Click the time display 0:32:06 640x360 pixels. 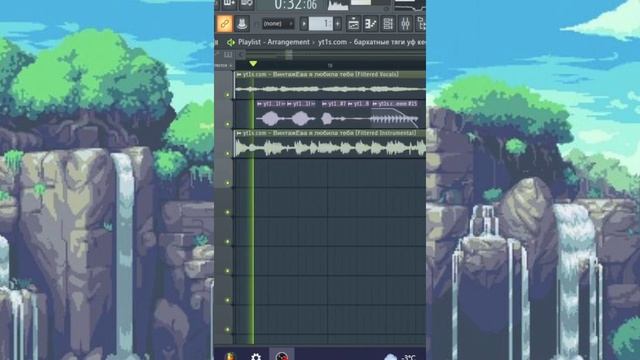(x=296, y=5)
